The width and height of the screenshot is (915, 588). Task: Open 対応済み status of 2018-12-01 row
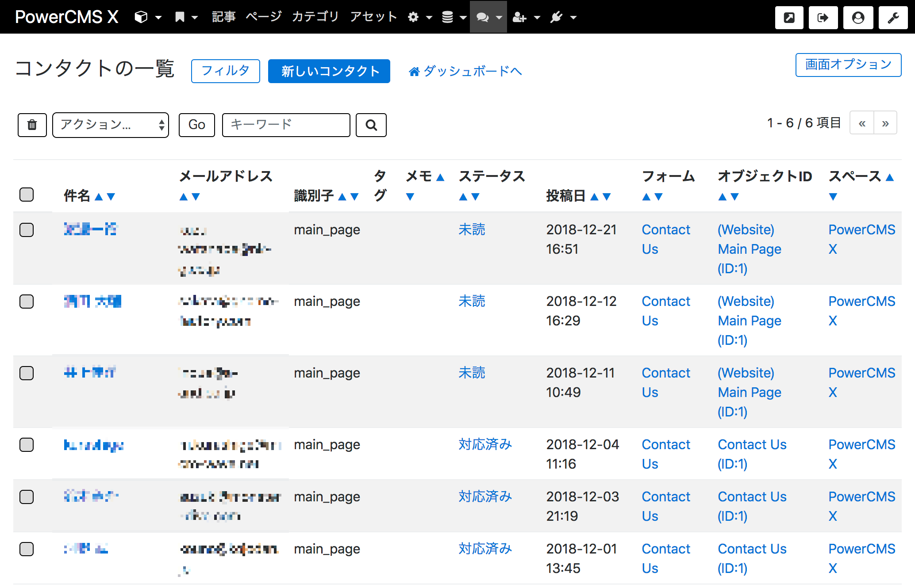coord(485,549)
